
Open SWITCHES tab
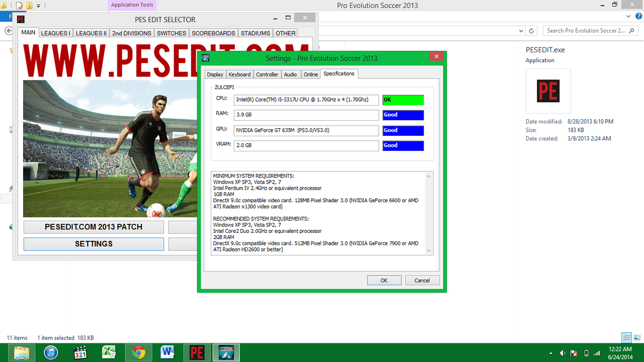[x=172, y=33]
